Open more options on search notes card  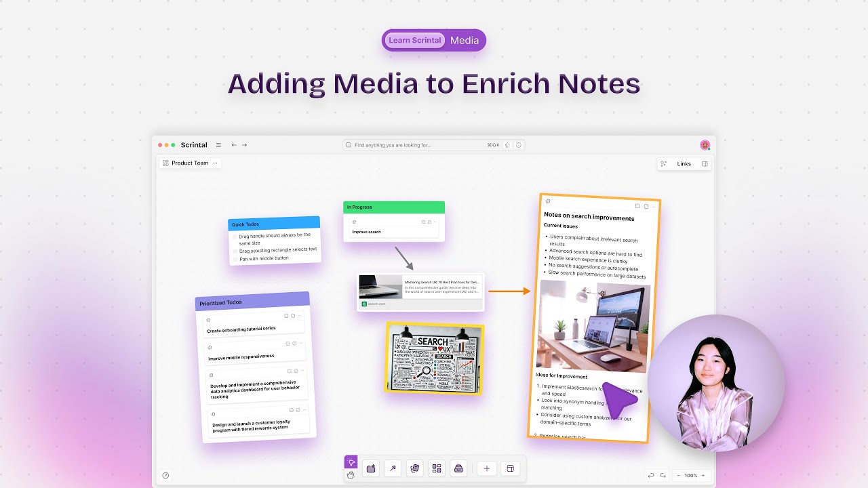654,206
